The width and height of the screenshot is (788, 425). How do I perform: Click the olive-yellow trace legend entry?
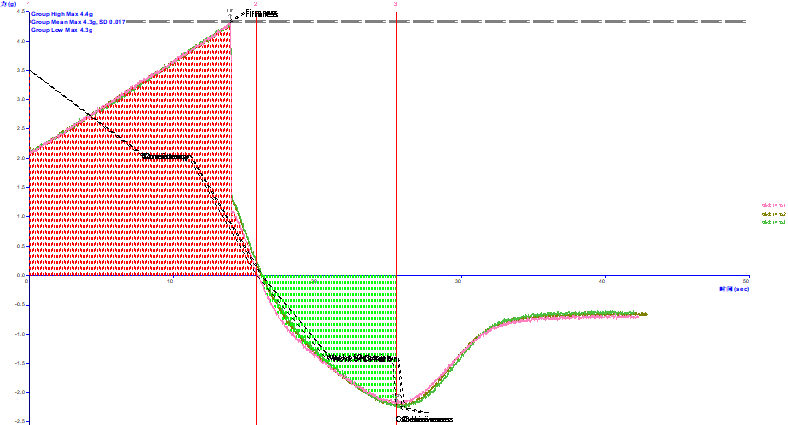click(773, 214)
